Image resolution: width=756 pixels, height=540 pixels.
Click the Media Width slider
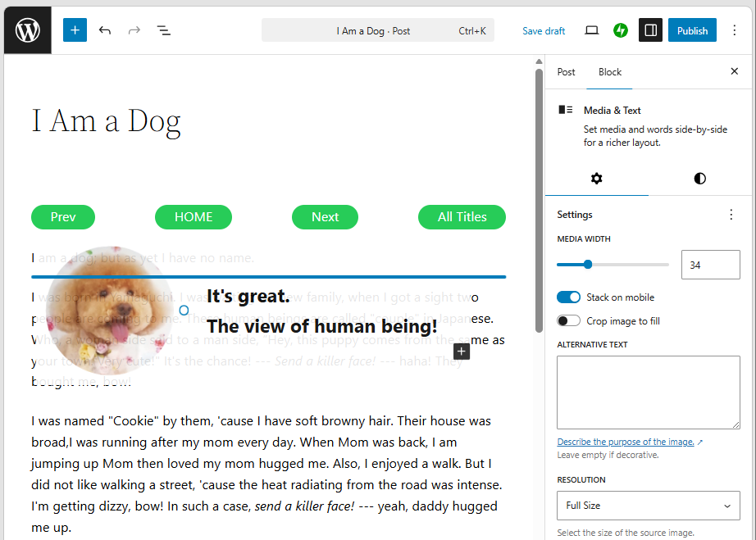613,265
